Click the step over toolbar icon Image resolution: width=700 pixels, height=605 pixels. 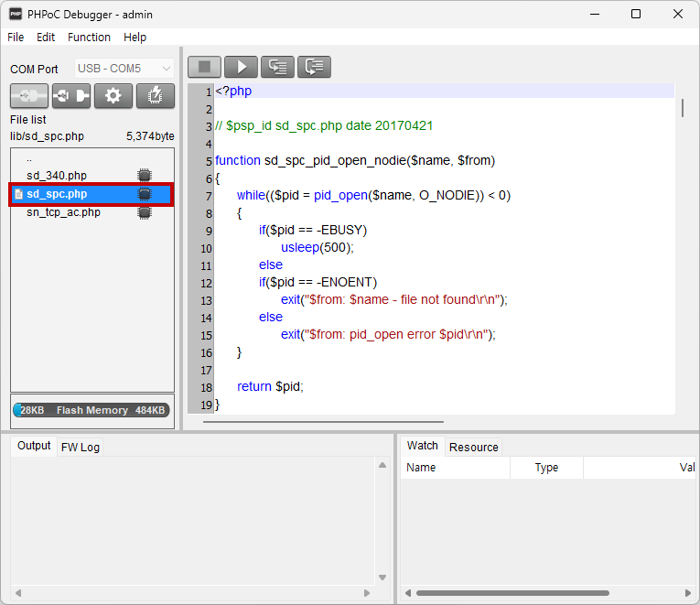[x=314, y=67]
